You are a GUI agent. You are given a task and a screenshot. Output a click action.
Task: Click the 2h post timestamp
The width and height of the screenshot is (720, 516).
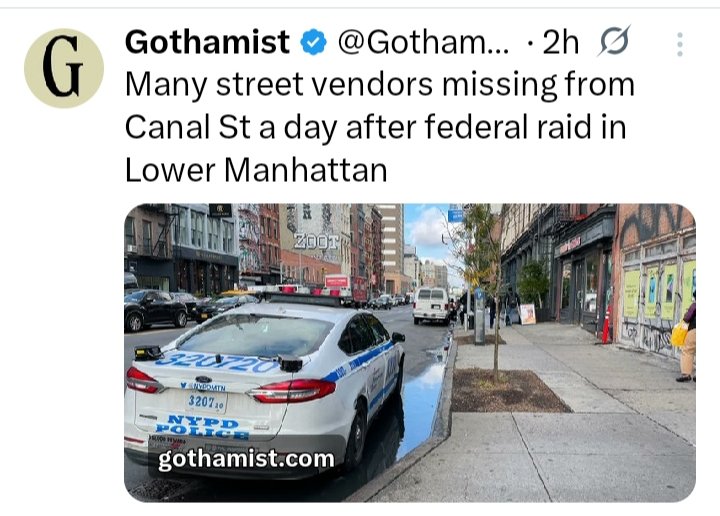coord(561,42)
